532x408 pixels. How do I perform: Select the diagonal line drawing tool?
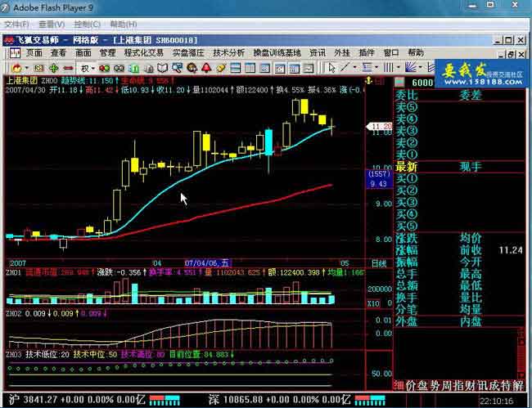pos(345,67)
